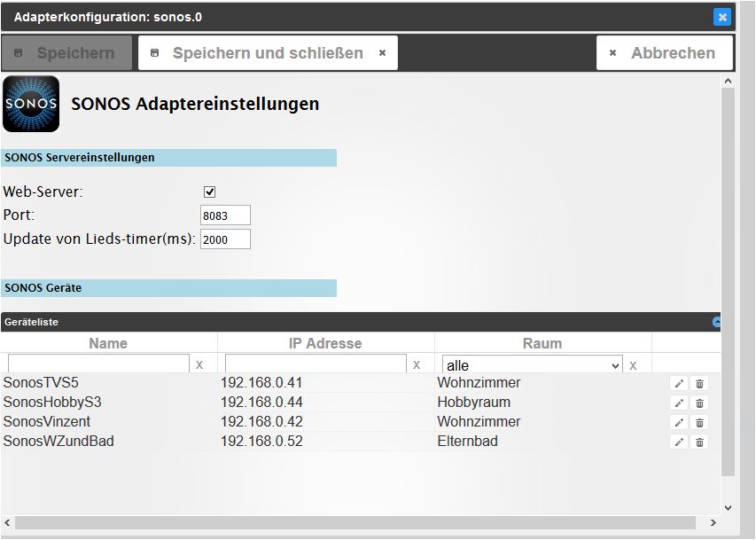Screen dimensions: 756x540
Task: Clear the Raum filter with x
Action: pos(633,366)
